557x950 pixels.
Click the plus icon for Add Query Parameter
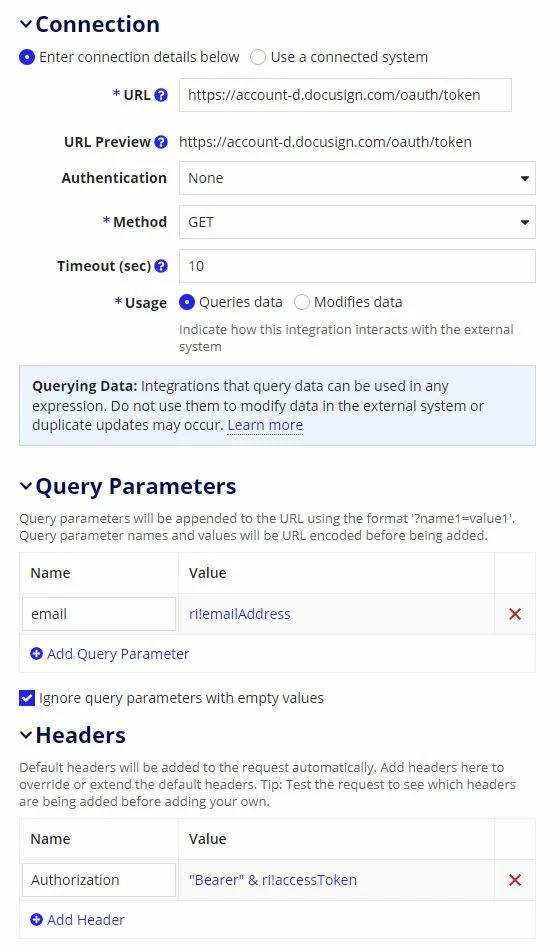tap(36, 654)
